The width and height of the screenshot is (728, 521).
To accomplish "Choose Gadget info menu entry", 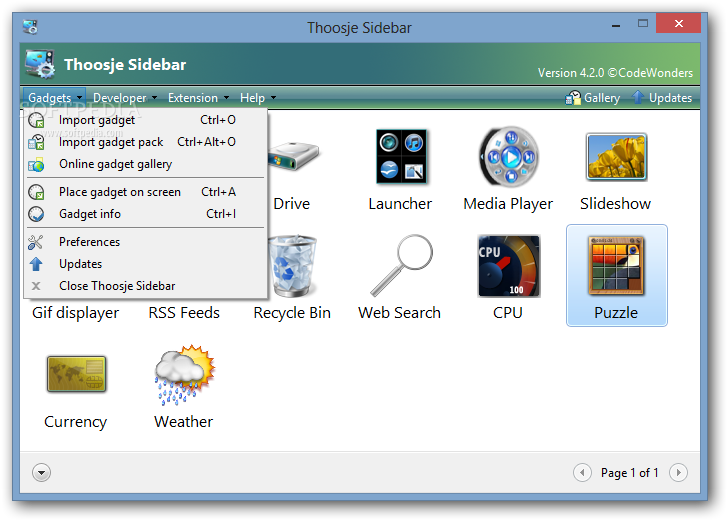I will pos(145,214).
